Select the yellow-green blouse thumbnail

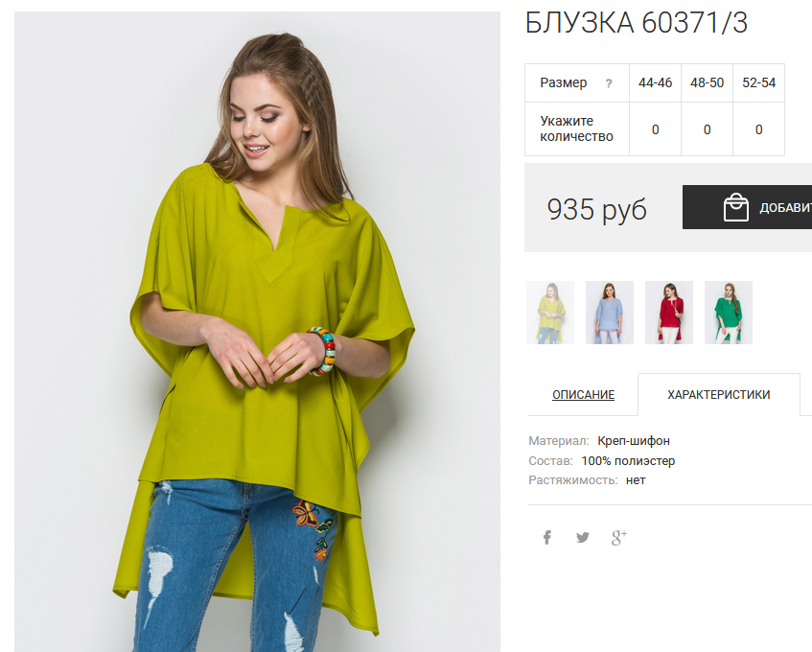point(550,313)
